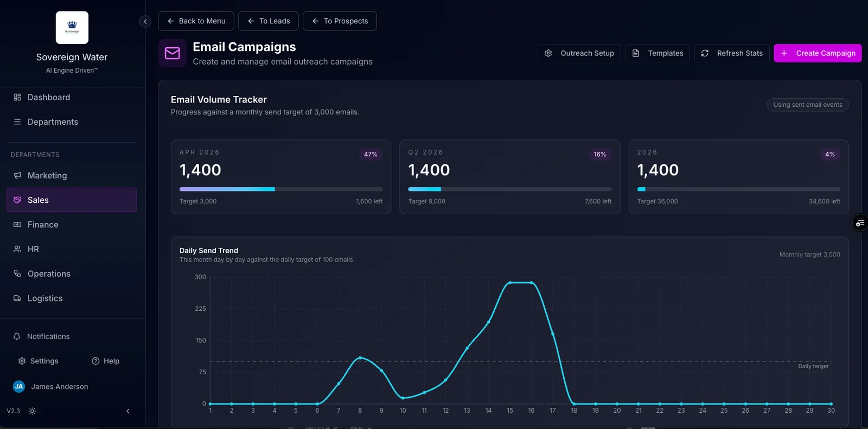Collapse the sidebar with bottom-left arrow
Screen dimensions: 868x429
(x=128, y=411)
